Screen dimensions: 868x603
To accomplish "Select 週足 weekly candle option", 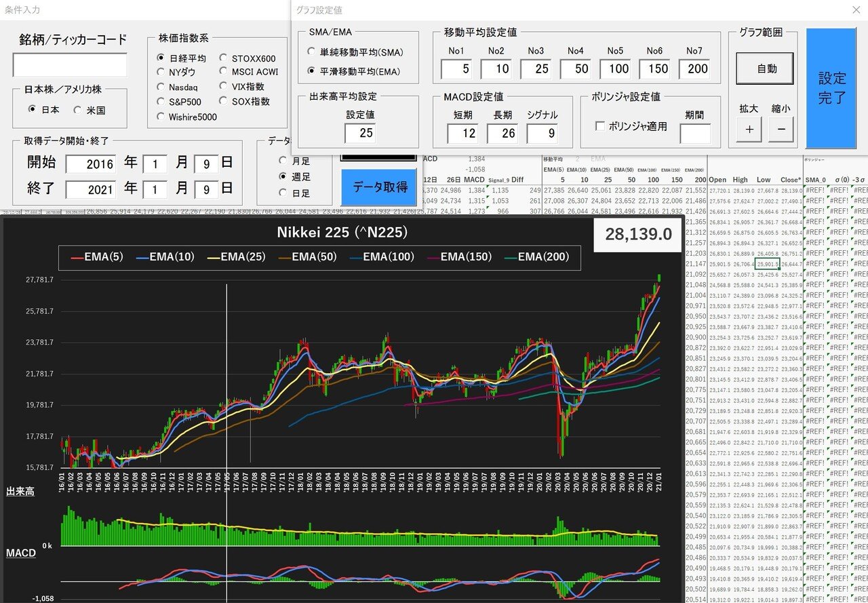I will tap(283, 176).
